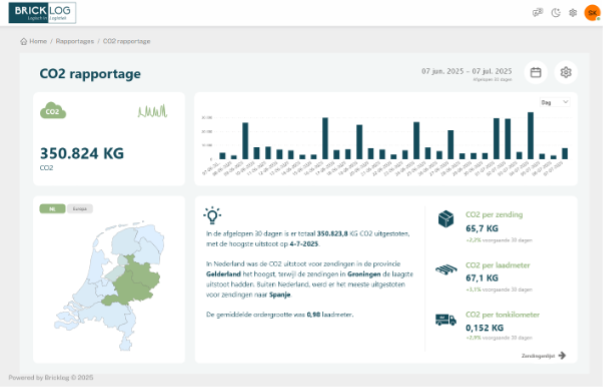Click the package box icon for CO2 per zending
Viewport: 604px width, 388px height.
(446, 219)
